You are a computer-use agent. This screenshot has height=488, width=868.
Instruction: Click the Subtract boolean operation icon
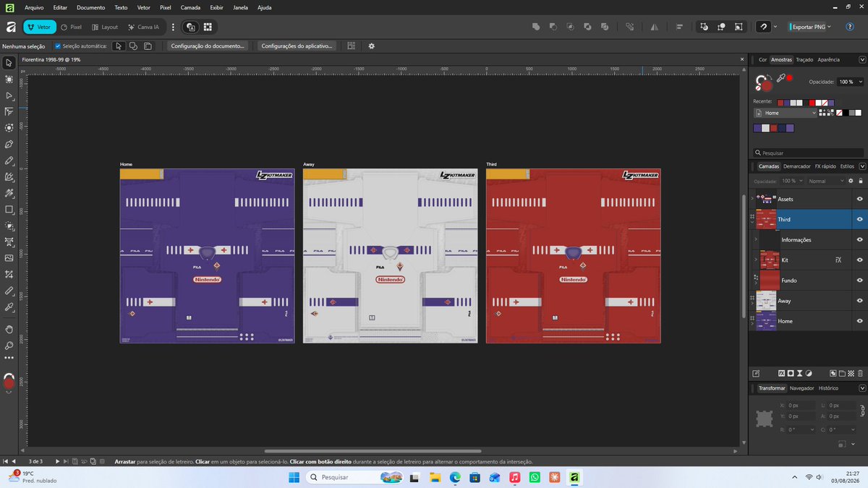coord(553,27)
